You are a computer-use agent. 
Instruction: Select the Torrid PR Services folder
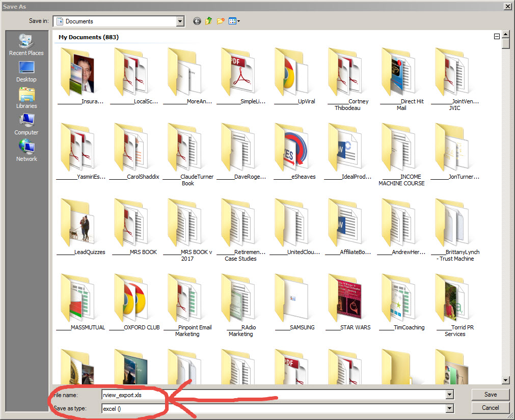point(455,306)
